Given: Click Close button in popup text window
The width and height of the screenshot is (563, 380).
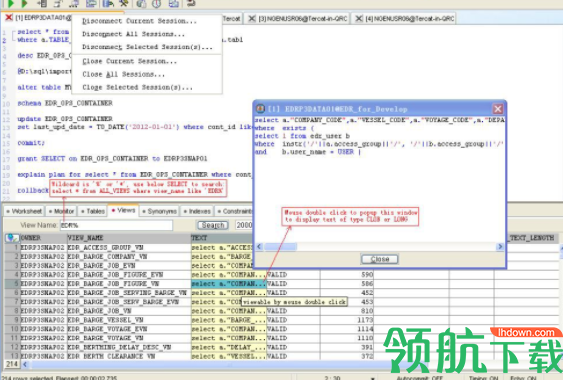Looking at the screenshot, I should point(380,259).
